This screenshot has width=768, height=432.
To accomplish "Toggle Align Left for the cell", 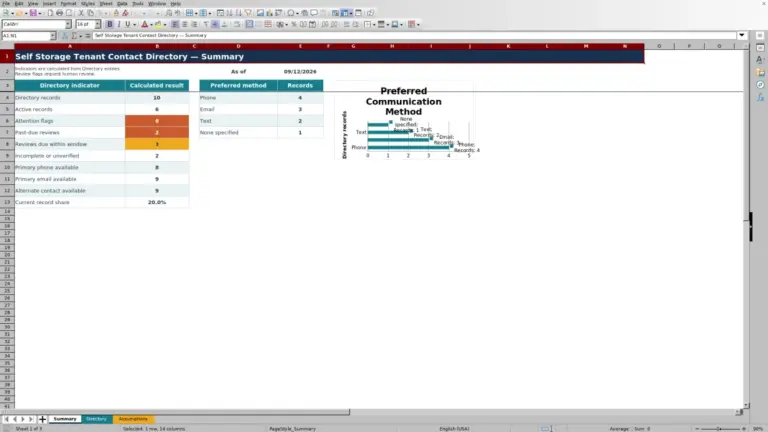I will click(x=175, y=24).
